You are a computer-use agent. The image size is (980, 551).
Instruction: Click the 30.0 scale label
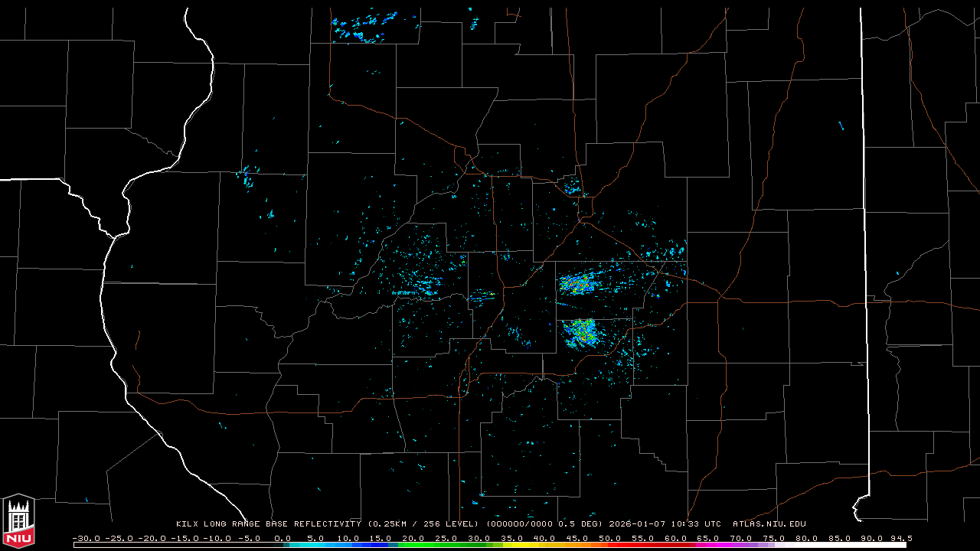479,538
